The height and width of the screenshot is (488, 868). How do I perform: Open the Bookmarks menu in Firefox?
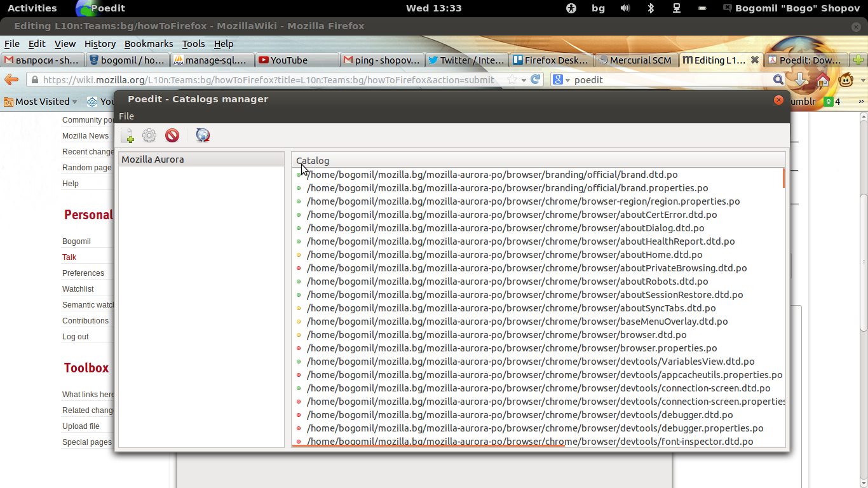tap(149, 44)
